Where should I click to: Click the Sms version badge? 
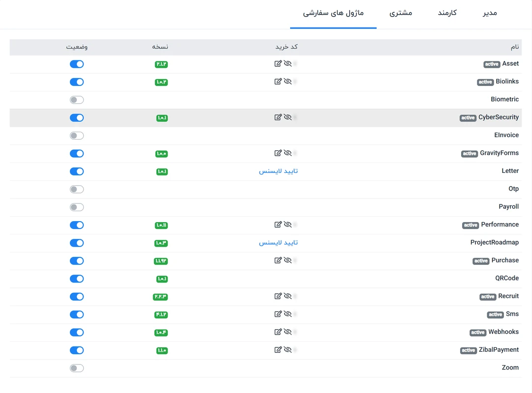[161, 315]
